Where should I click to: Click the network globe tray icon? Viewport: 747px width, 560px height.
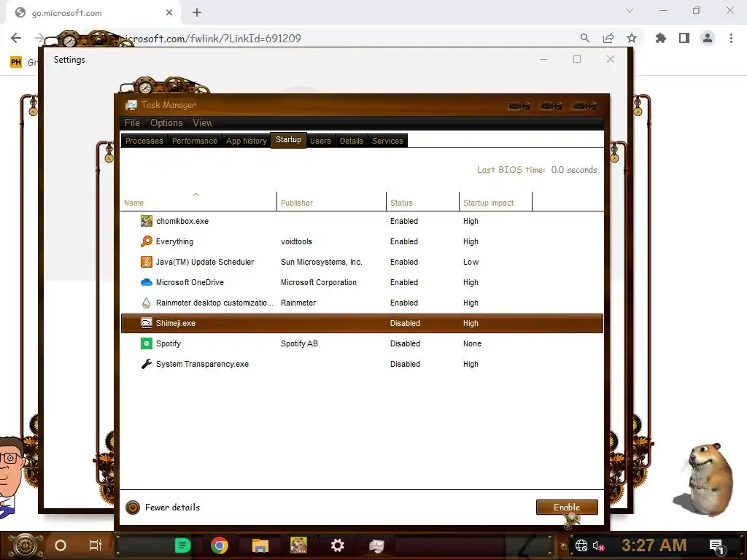pos(581,545)
